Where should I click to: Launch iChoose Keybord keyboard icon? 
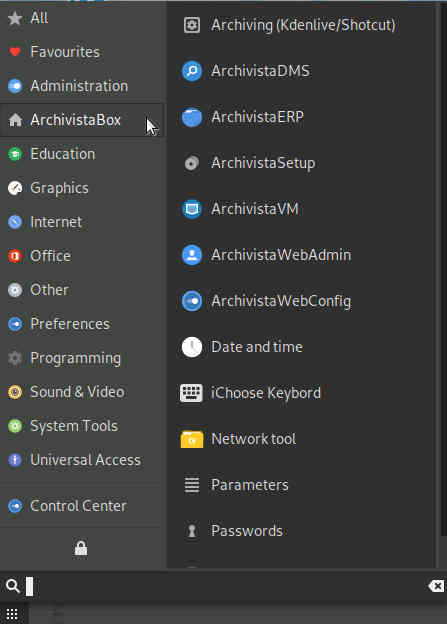tap(191, 393)
